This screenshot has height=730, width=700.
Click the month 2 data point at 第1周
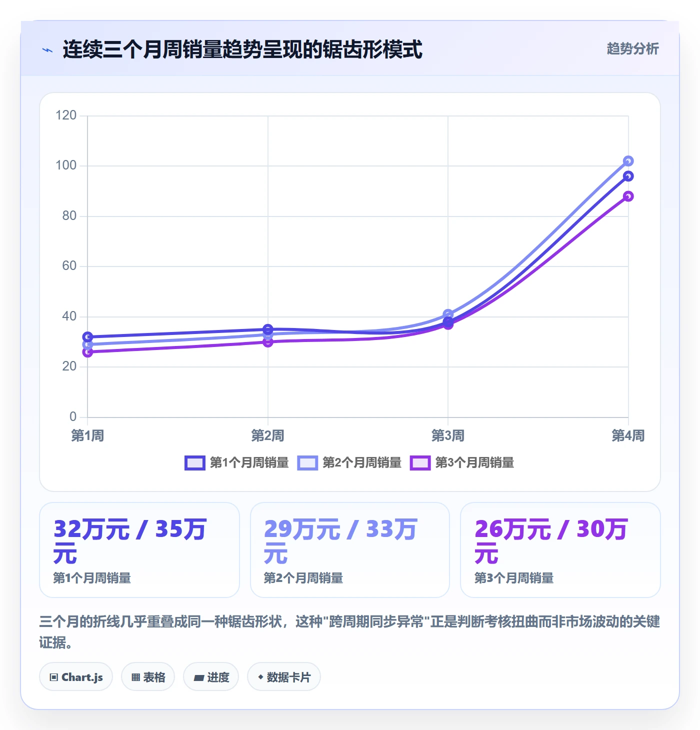pyautogui.click(x=87, y=344)
